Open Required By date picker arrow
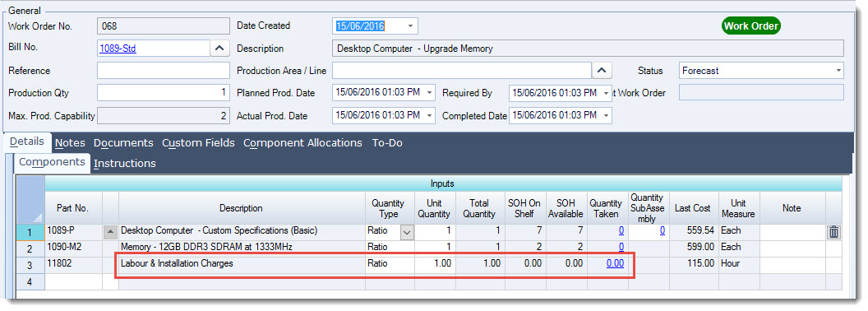 (607, 93)
